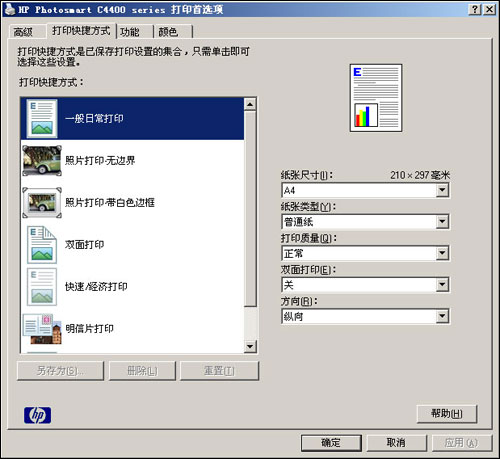The height and width of the screenshot is (459, 500).
Task: Click the 确定 button
Action: 331,443
